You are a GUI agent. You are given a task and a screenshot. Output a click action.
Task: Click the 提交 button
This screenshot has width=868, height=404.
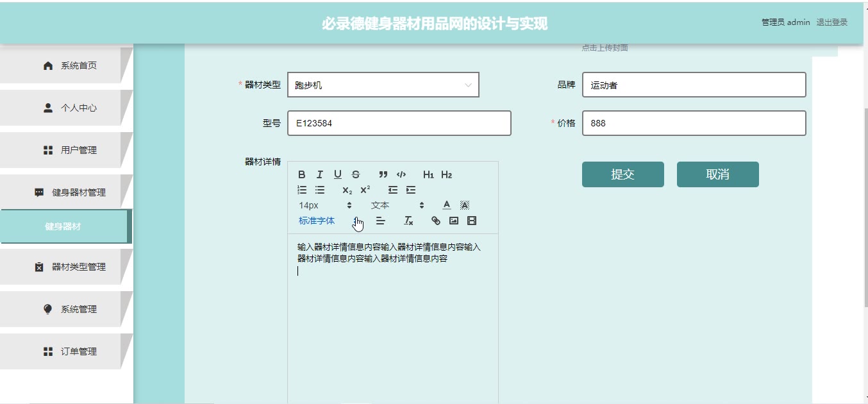[x=622, y=174]
